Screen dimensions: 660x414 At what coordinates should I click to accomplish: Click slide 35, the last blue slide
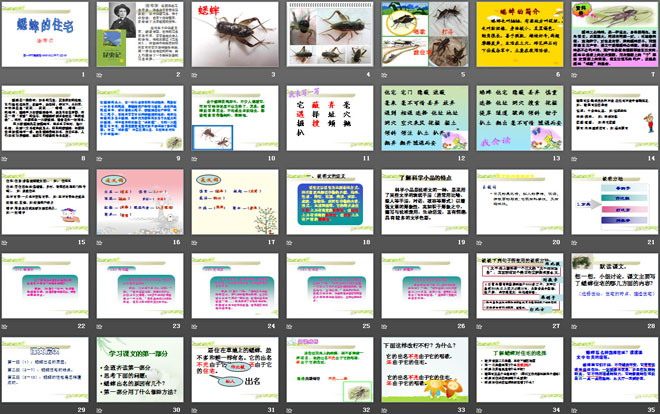click(x=611, y=371)
